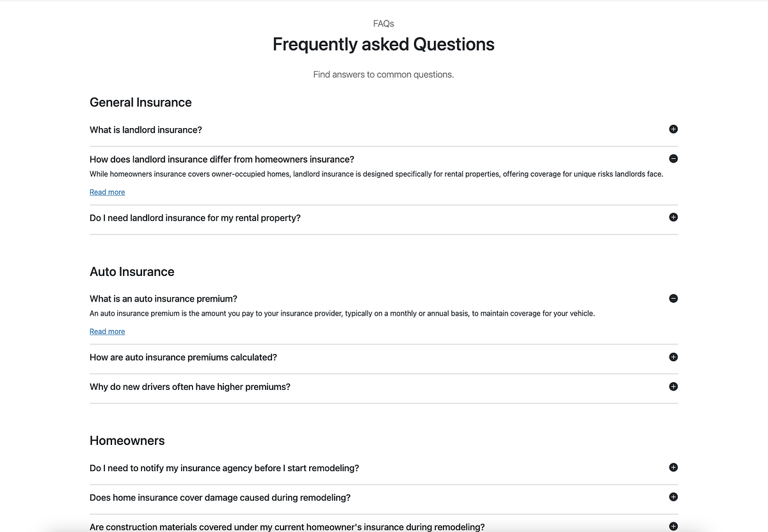
Task: Expand "Does home insurance cover damage caused during remodeling?"
Action: [x=673, y=497]
